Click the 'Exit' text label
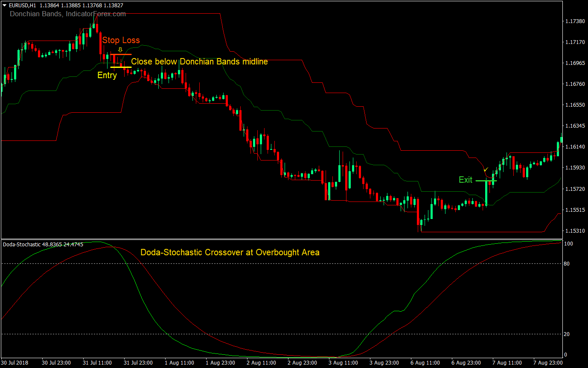The image size is (588, 368). click(466, 180)
